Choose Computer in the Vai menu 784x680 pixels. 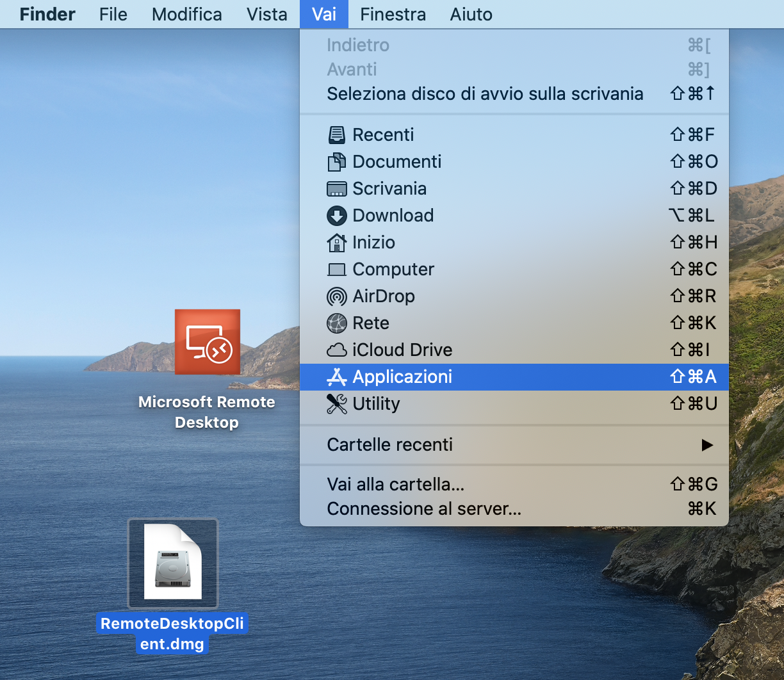point(393,270)
